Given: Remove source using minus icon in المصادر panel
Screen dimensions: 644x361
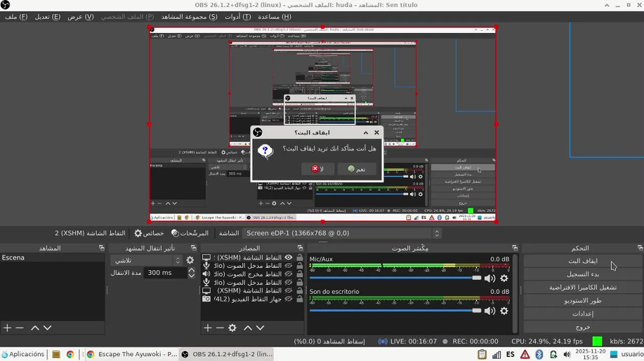Looking at the screenshot, I should (220, 327).
